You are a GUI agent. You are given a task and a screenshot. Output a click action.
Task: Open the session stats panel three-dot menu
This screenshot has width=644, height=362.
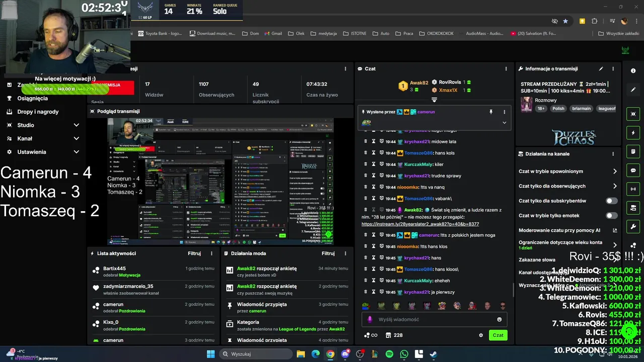click(x=345, y=69)
